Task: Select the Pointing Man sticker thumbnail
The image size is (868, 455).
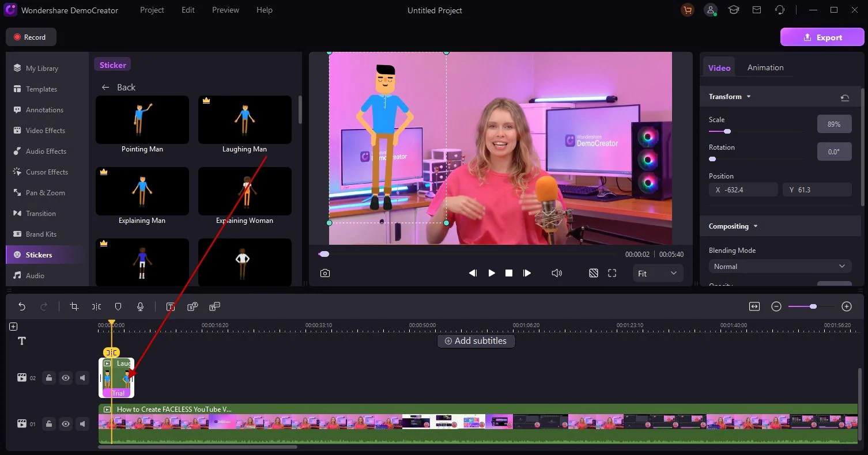Action: pos(142,120)
